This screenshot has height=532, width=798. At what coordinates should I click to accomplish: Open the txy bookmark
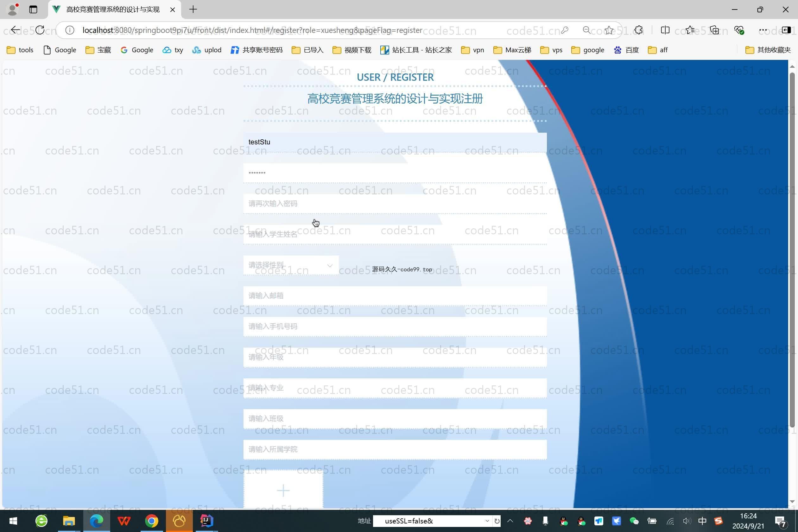click(173, 50)
